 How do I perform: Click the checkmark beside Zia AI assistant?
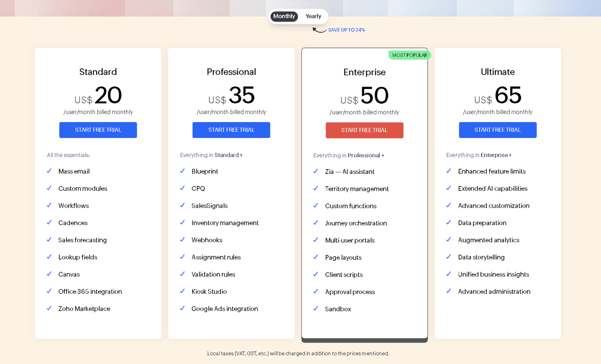pos(316,171)
